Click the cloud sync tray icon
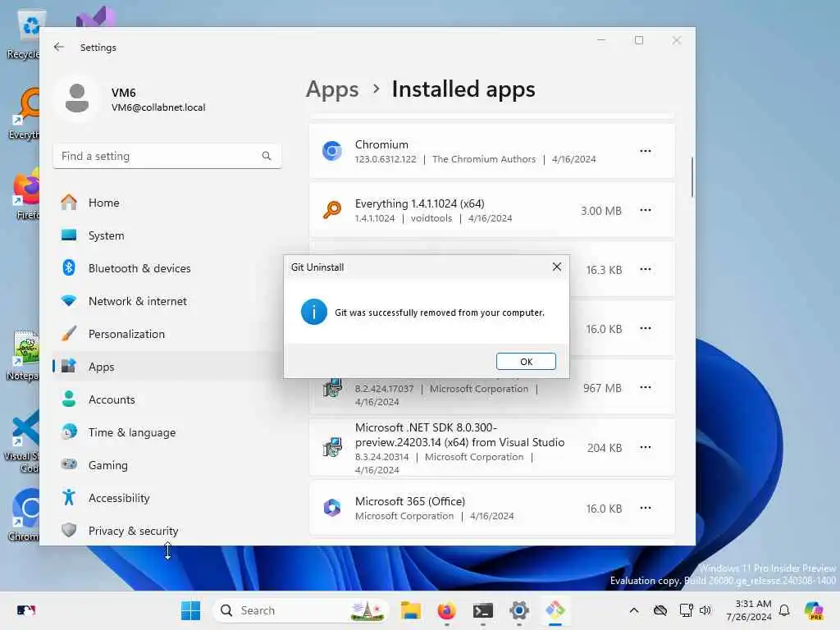The height and width of the screenshot is (630, 840). pyautogui.click(x=660, y=610)
